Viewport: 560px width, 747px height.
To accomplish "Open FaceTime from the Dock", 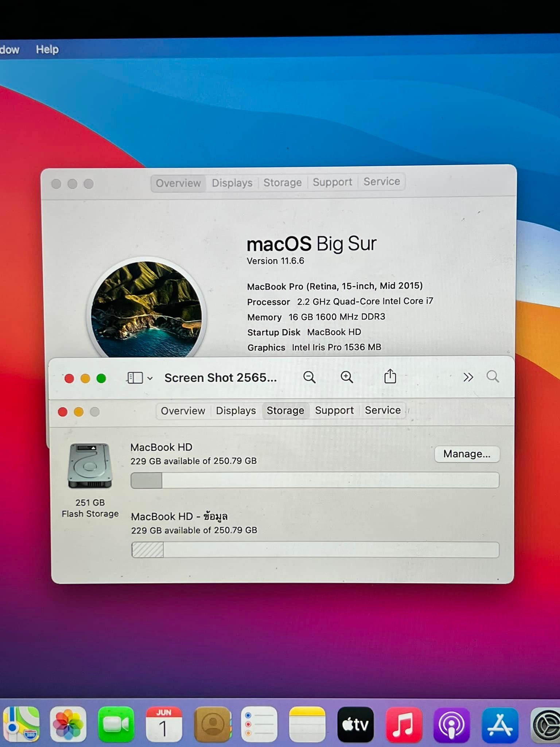I will point(116,724).
